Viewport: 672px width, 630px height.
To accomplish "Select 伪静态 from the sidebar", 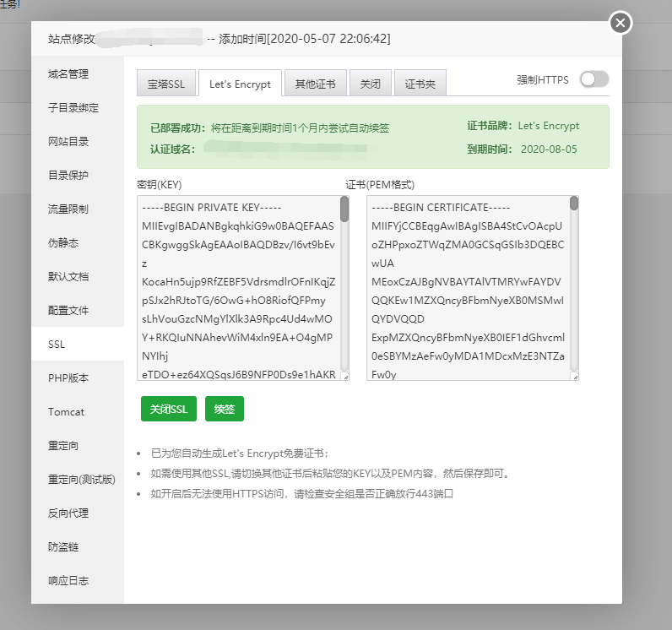I will (x=63, y=243).
